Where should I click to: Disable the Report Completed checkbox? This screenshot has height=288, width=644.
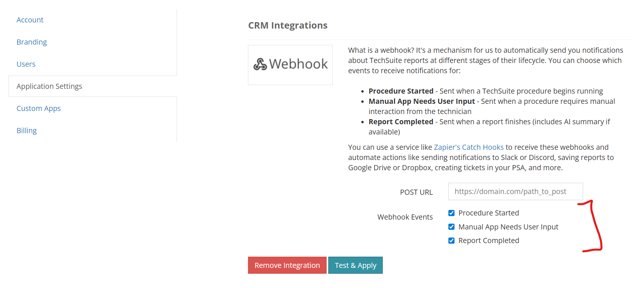tap(451, 241)
